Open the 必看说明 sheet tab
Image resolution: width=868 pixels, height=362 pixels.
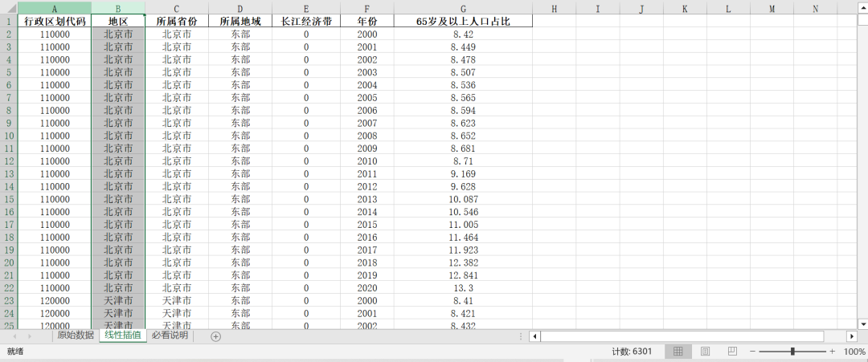pyautogui.click(x=170, y=336)
